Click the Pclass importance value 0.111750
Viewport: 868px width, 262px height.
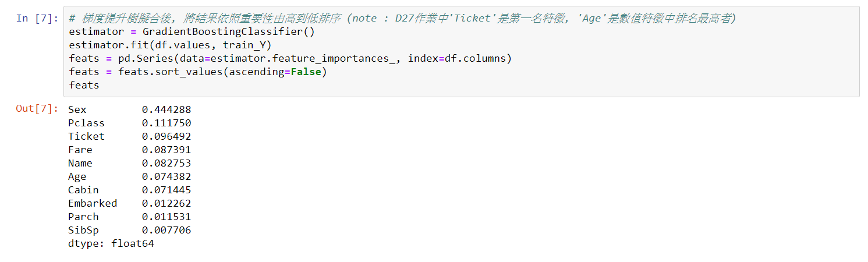166,123
